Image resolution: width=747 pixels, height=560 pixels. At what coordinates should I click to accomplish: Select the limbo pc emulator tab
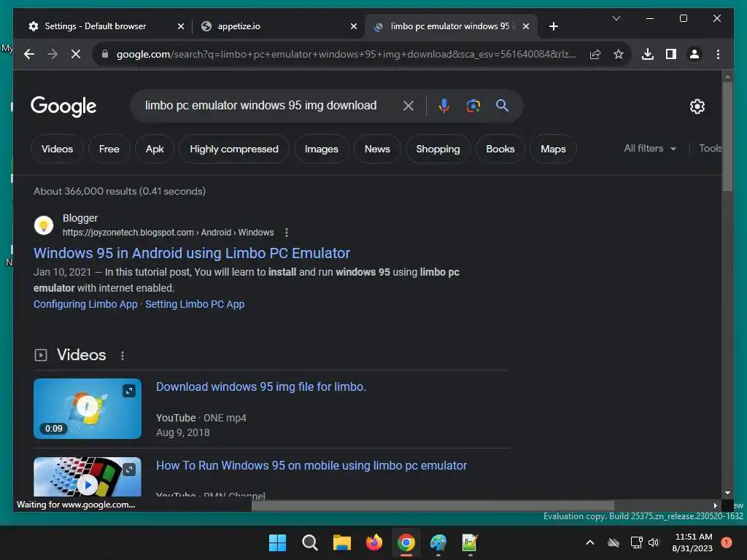click(449, 26)
